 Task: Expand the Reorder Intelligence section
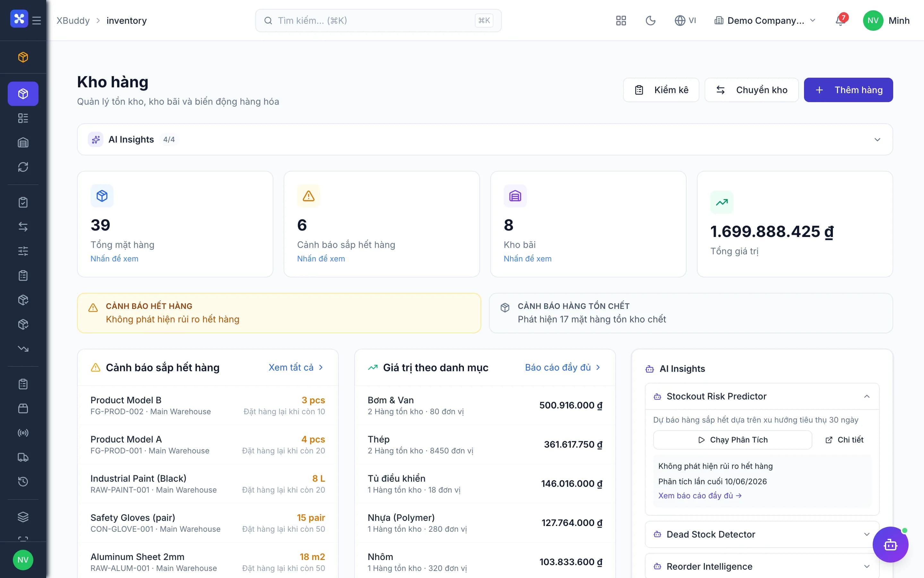(867, 566)
